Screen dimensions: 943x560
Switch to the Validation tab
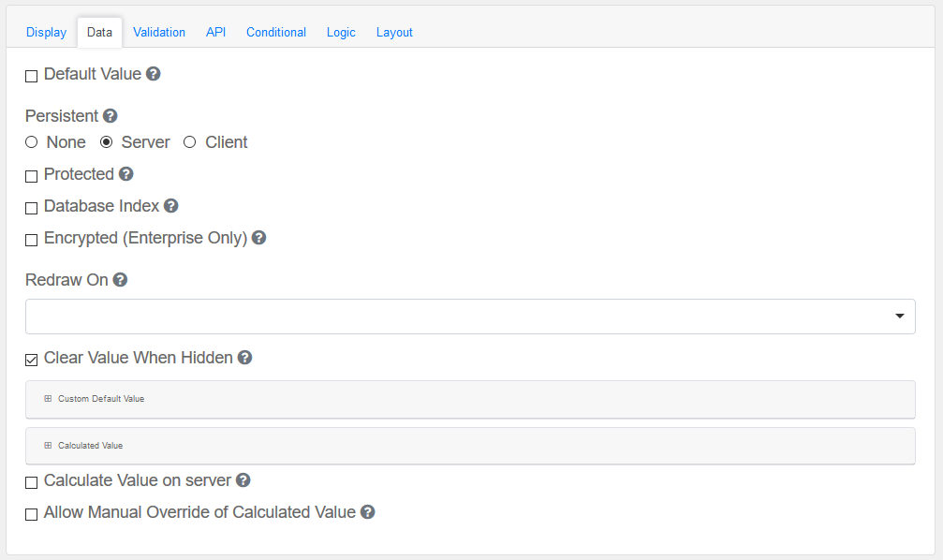[159, 32]
